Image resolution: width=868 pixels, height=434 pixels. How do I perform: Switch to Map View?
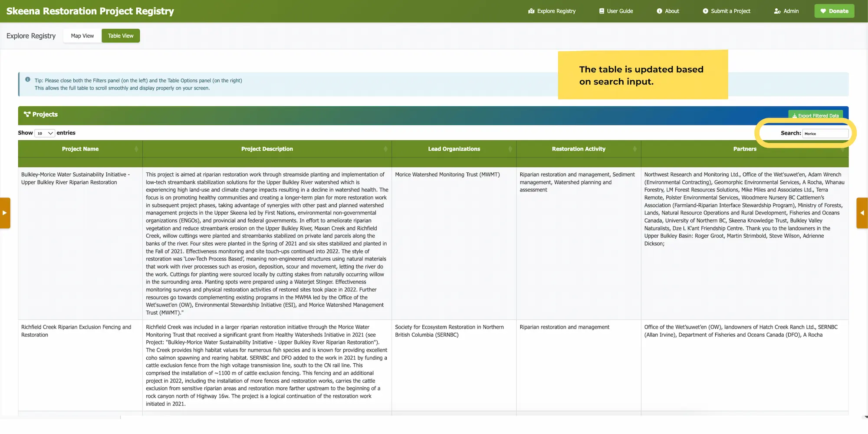point(82,36)
